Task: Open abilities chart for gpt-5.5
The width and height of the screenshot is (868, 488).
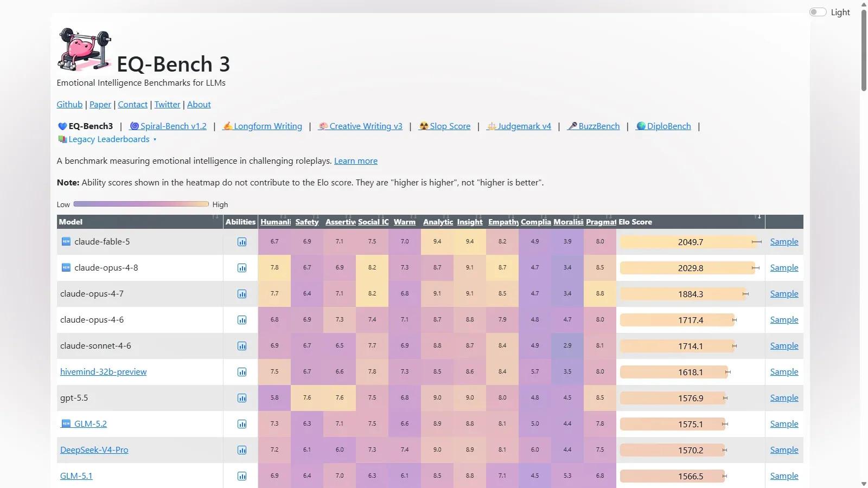Action: (242, 398)
